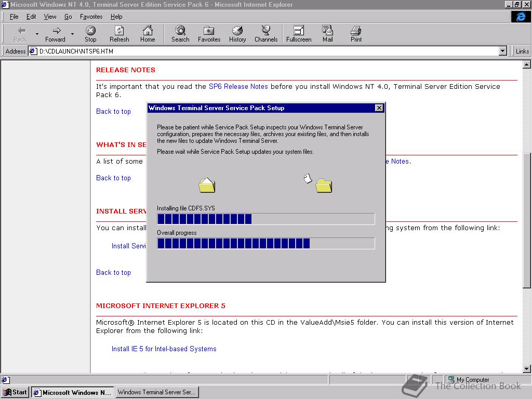
Task: Open the Help menu
Action: [116, 17]
